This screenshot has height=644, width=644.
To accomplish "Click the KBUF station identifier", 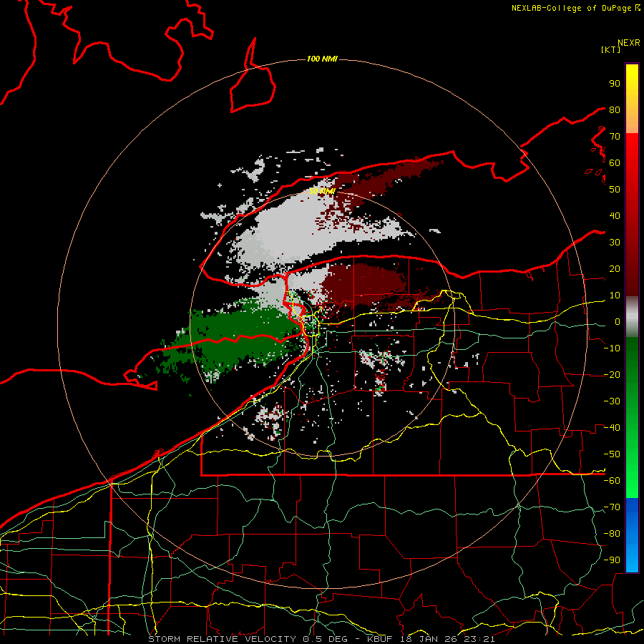I will pyautogui.click(x=379, y=639).
